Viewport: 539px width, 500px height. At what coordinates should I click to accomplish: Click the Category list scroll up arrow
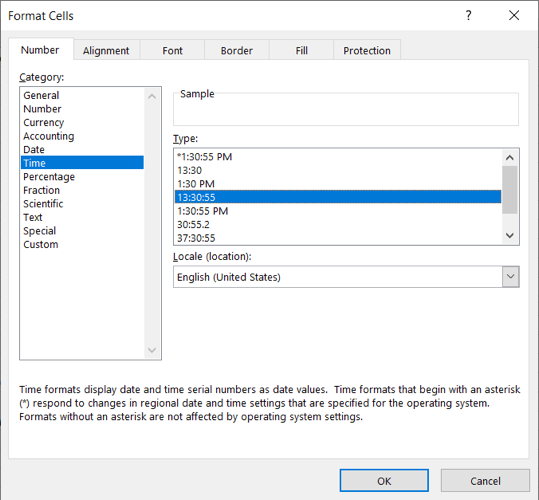[152, 96]
